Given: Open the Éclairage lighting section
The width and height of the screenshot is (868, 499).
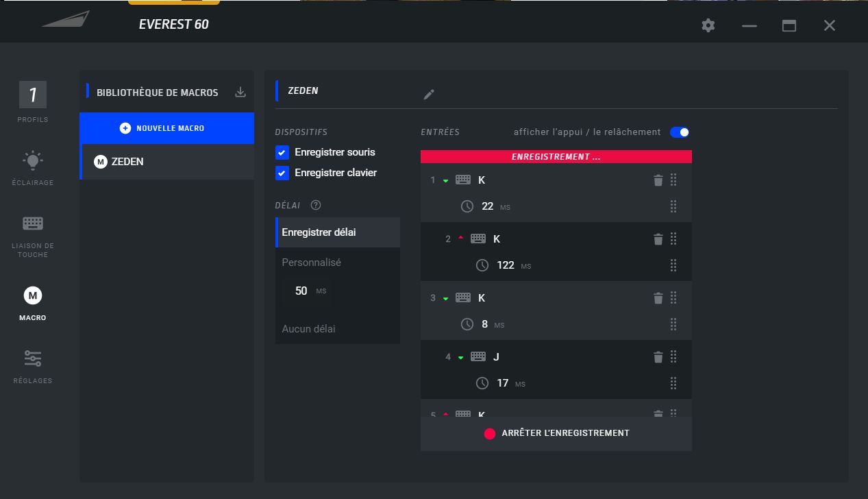Looking at the screenshot, I should coord(33,168).
